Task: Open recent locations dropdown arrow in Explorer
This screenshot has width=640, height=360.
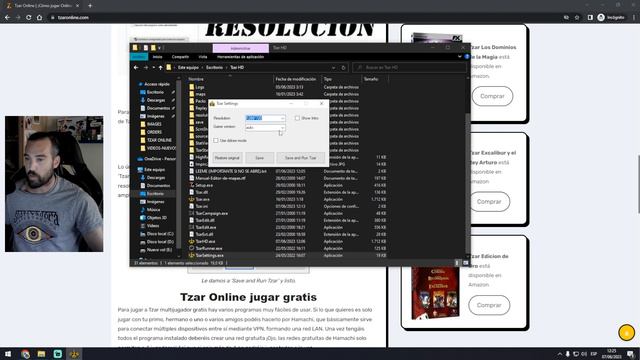Action: coord(153,68)
